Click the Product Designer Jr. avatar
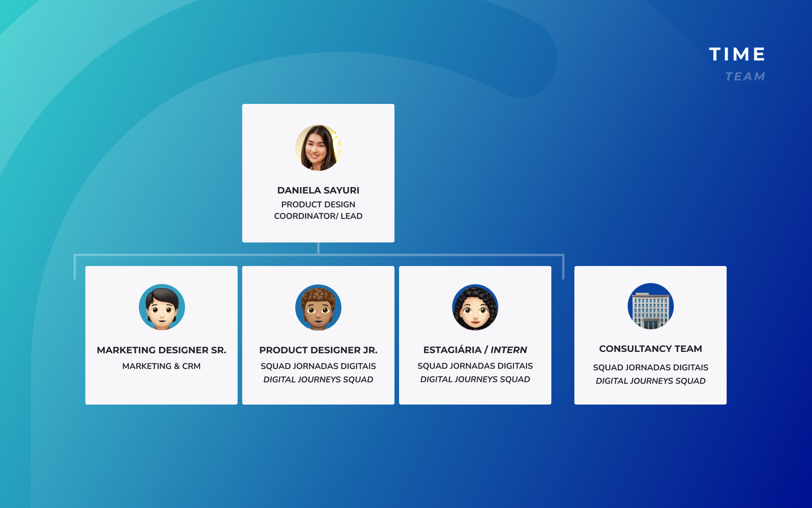 318,308
